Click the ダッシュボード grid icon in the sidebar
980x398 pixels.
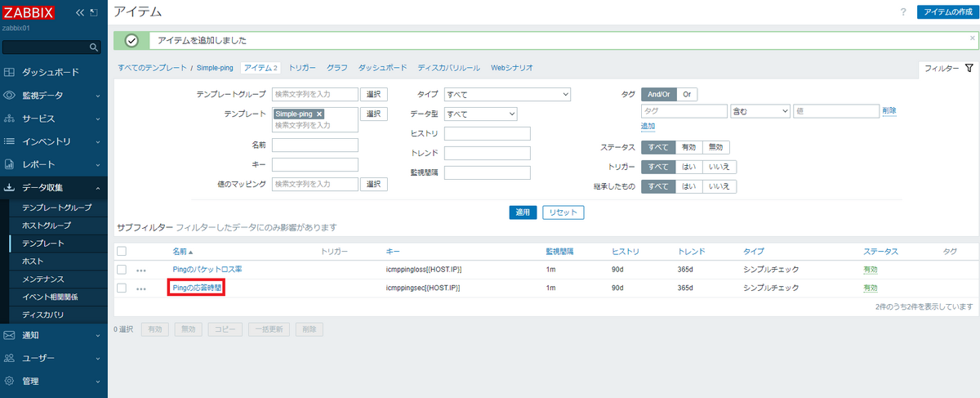[x=10, y=72]
